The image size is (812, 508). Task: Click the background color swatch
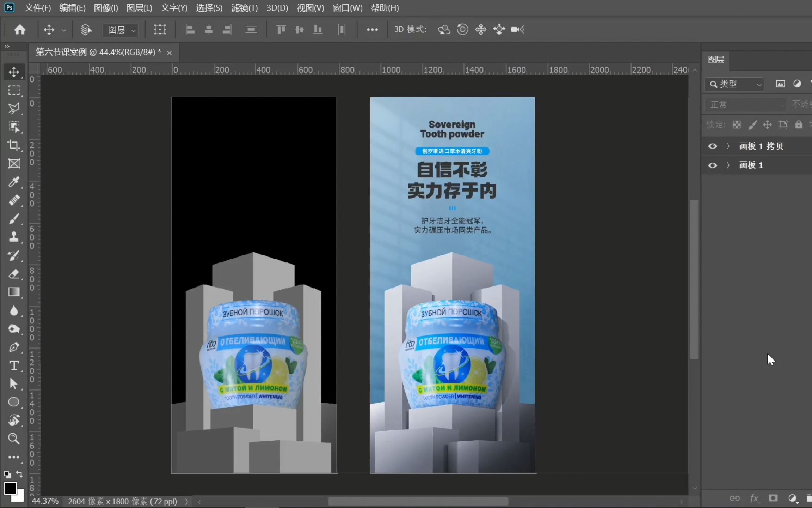(20, 497)
